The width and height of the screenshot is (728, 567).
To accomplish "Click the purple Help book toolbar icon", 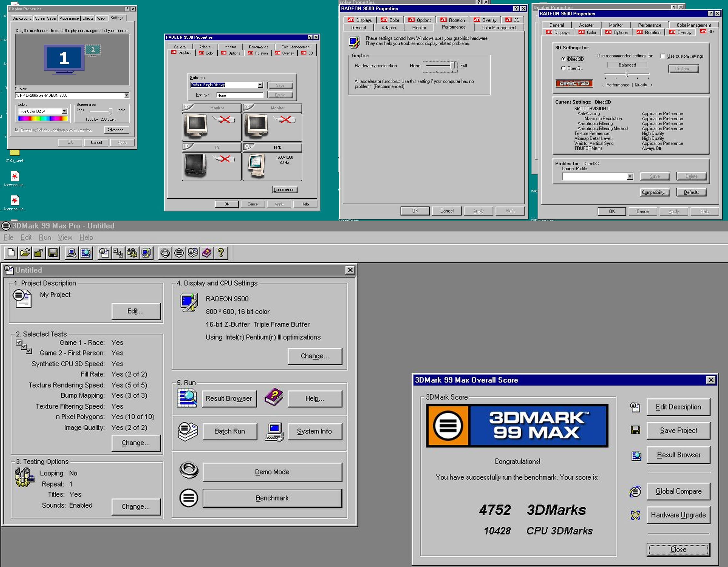I will click(x=207, y=253).
